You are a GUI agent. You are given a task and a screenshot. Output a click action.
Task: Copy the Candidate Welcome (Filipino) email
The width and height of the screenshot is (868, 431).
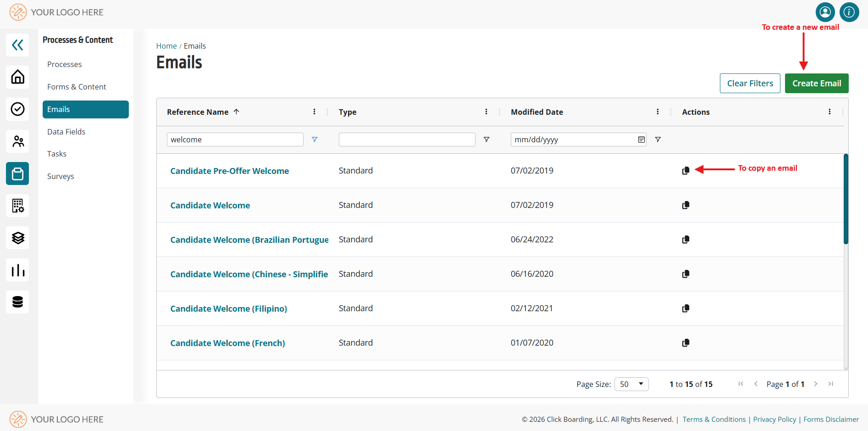pyautogui.click(x=686, y=308)
